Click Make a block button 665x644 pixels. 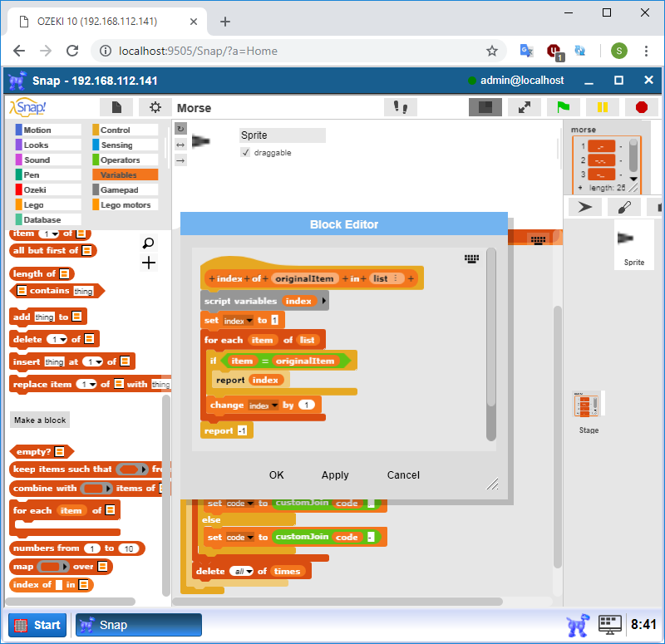click(40, 420)
